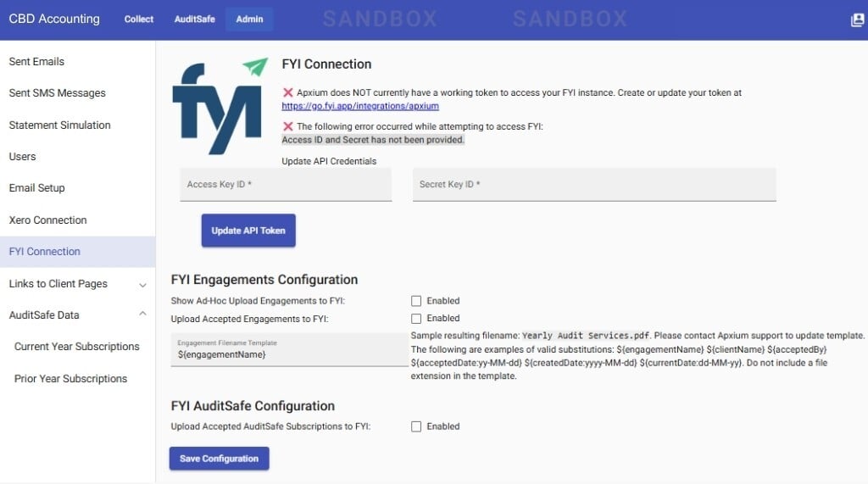Switch to the AuditSafe tab

tap(194, 19)
